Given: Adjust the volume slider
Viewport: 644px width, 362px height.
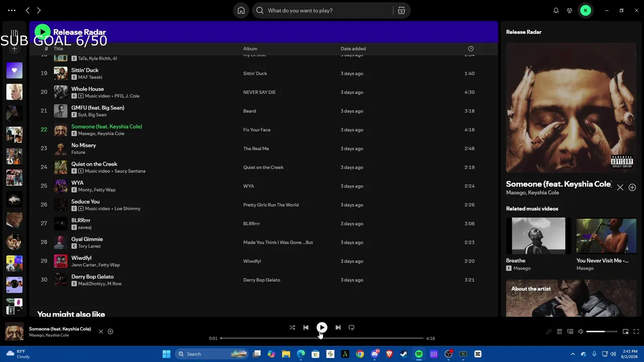Looking at the screenshot, I should coord(602,332).
